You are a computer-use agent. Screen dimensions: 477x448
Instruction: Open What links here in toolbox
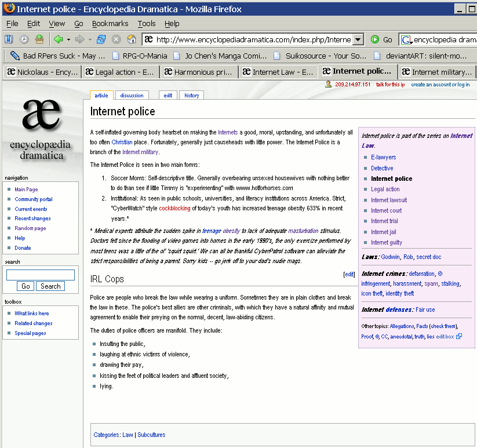coord(32,314)
